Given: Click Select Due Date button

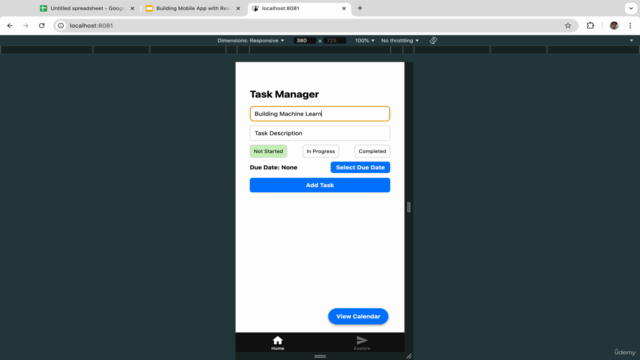Looking at the screenshot, I should (360, 167).
